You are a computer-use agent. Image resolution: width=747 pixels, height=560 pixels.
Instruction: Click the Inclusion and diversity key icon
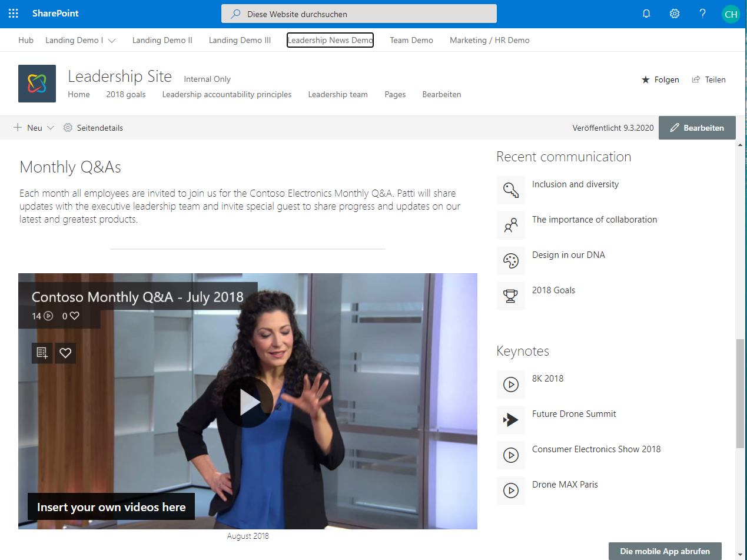[511, 190]
